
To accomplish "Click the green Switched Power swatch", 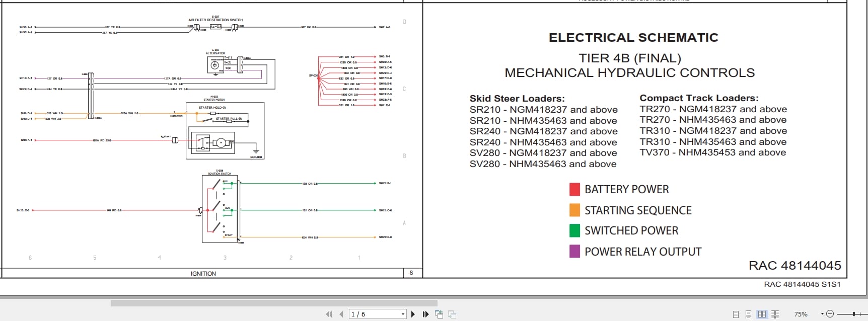I will point(574,230).
